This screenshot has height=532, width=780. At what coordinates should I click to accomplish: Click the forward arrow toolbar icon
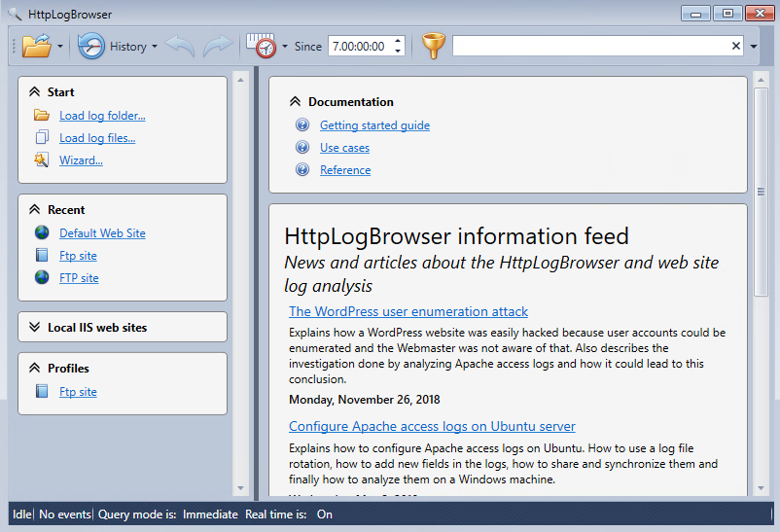(218, 46)
